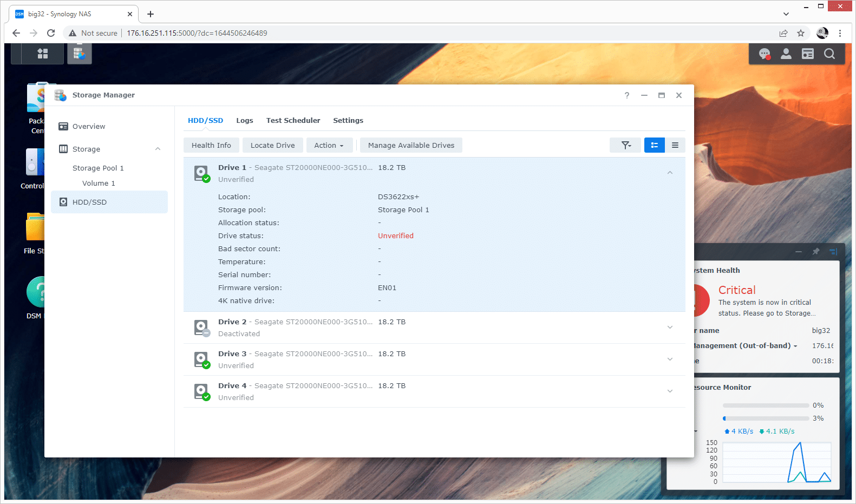Click the red Unverified drive status value
The width and height of the screenshot is (856, 504).
(x=396, y=235)
